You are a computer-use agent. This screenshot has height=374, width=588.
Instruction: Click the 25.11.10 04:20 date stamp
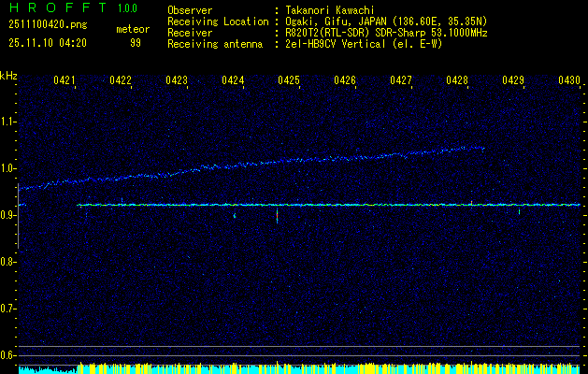(x=47, y=43)
